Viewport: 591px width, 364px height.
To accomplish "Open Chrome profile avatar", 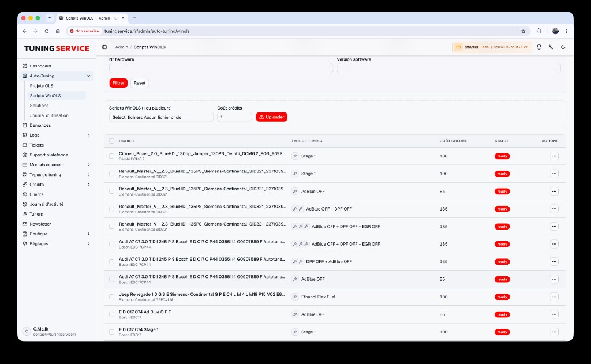I will coord(555,31).
